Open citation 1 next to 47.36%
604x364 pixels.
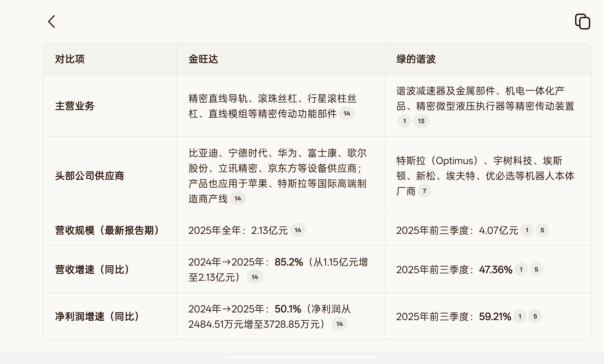click(x=521, y=269)
